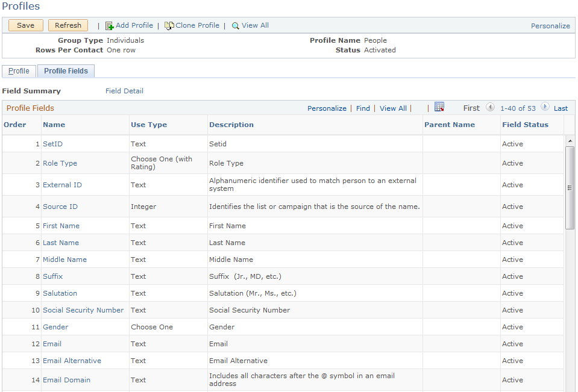578x392 pixels.
Task: Click description 'Salutation (Mr., Ms., etc.)'
Action: coord(253,293)
